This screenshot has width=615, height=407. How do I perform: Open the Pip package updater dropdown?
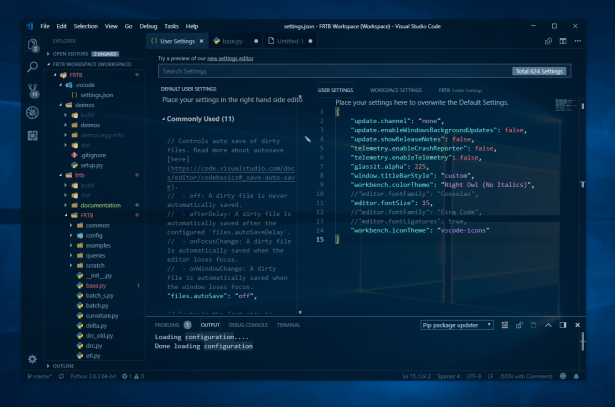tap(456, 325)
